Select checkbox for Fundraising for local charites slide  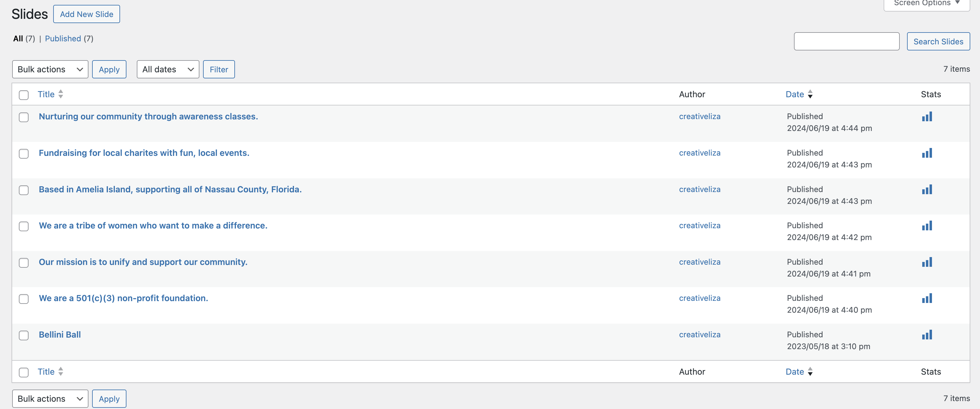point(24,153)
